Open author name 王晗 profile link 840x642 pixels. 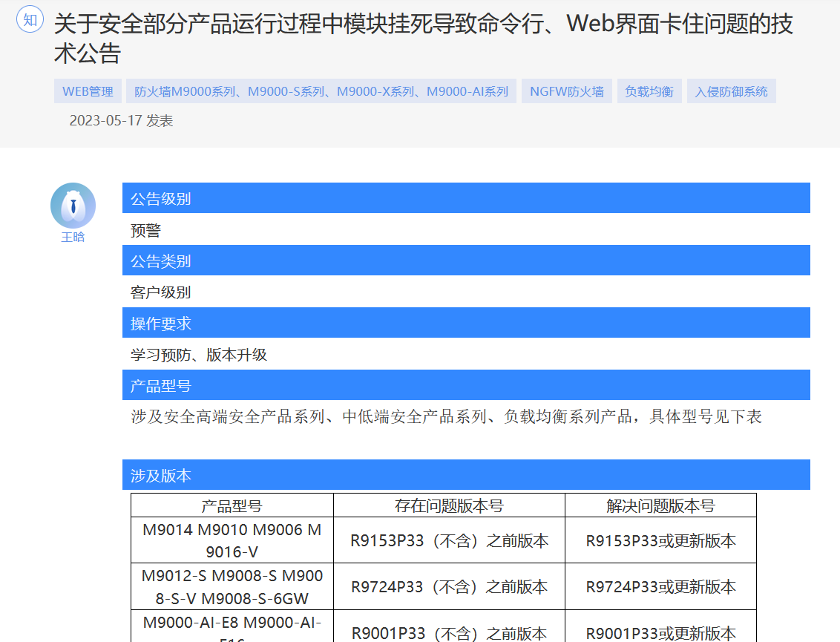tap(73, 237)
